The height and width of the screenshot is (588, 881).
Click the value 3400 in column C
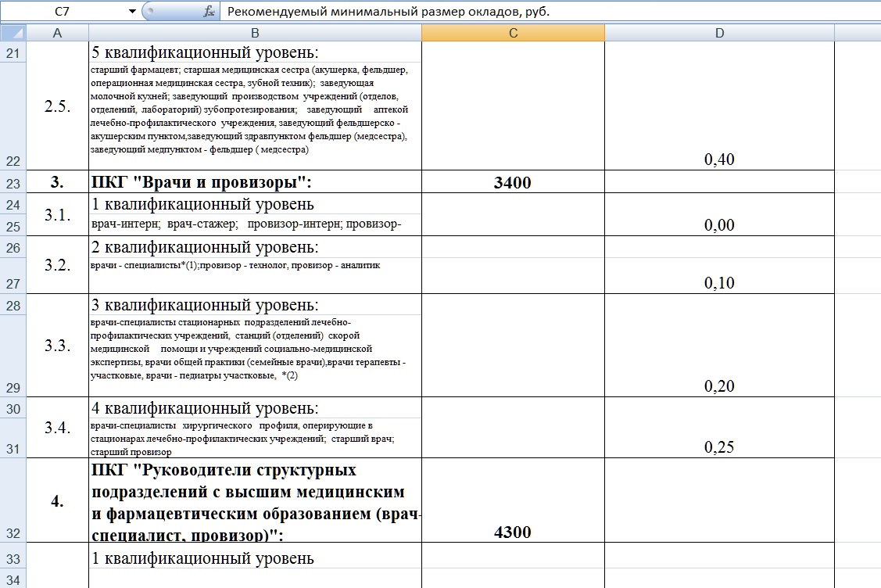(x=513, y=182)
